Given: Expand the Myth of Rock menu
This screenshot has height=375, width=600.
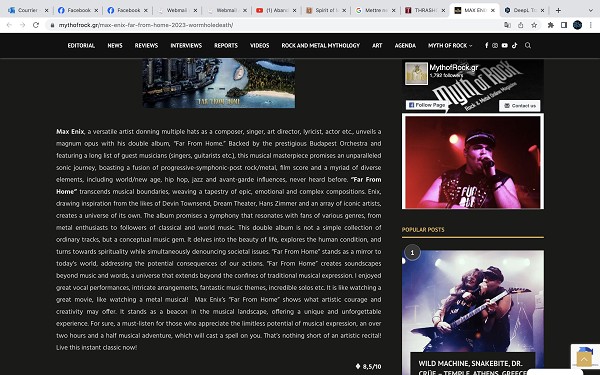Looking at the screenshot, I should [450, 45].
